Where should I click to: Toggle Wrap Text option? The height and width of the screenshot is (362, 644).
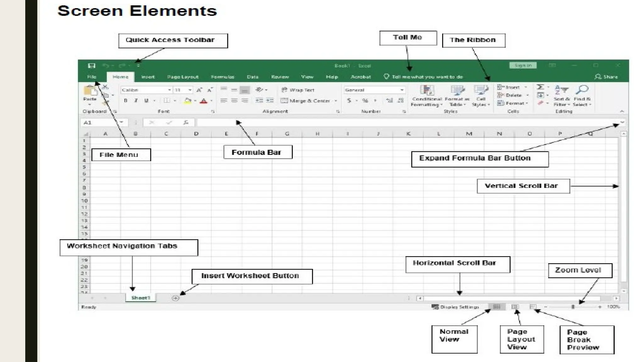(298, 90)
